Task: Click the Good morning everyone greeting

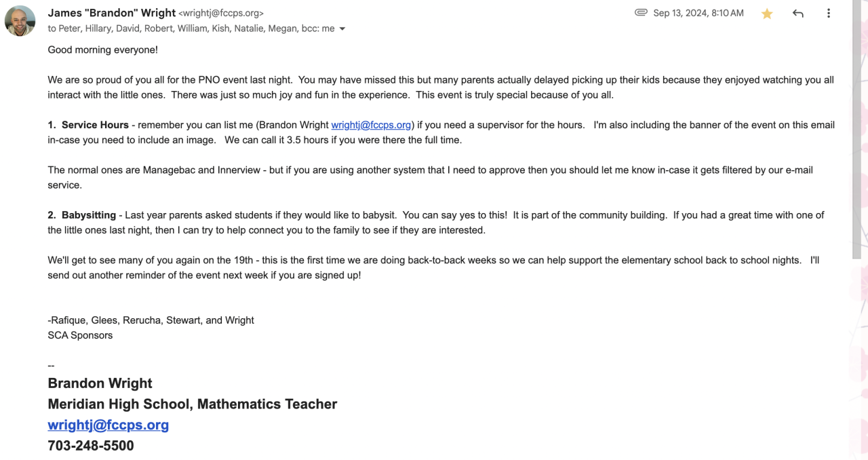Action: pyautogui.click(x=102, y=50)
